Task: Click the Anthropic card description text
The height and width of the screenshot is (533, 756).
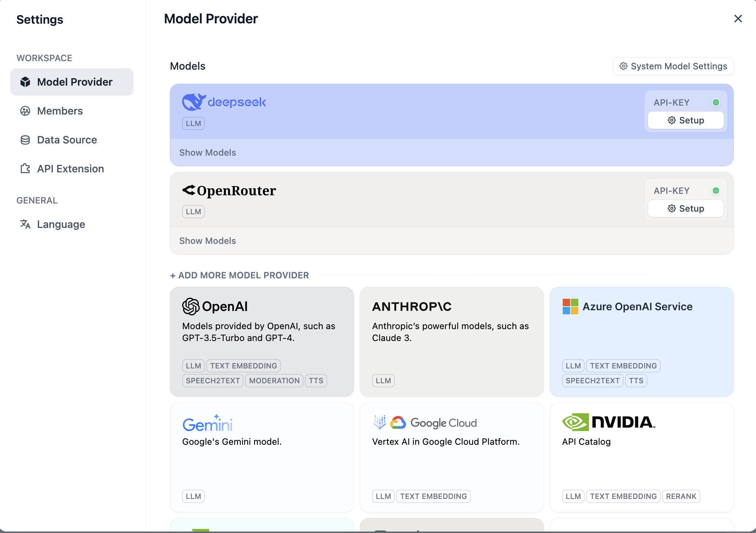Action: (x=450, y=332)
